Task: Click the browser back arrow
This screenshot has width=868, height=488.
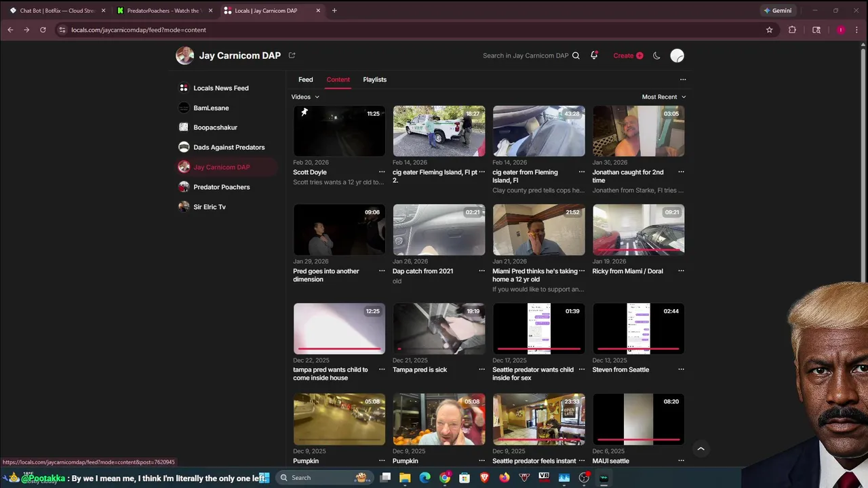Action: 10,30
